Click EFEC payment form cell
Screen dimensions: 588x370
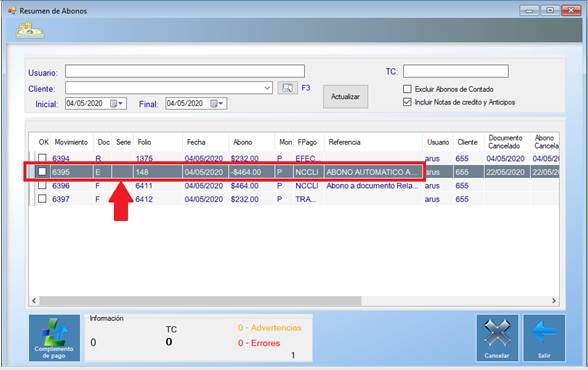[307, 159]
